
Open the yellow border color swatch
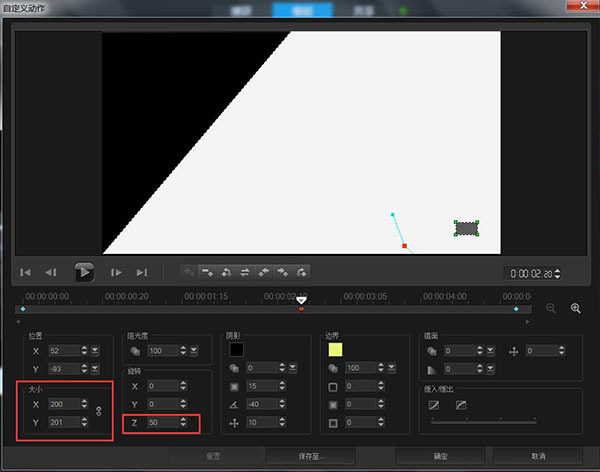click(335, 350)
